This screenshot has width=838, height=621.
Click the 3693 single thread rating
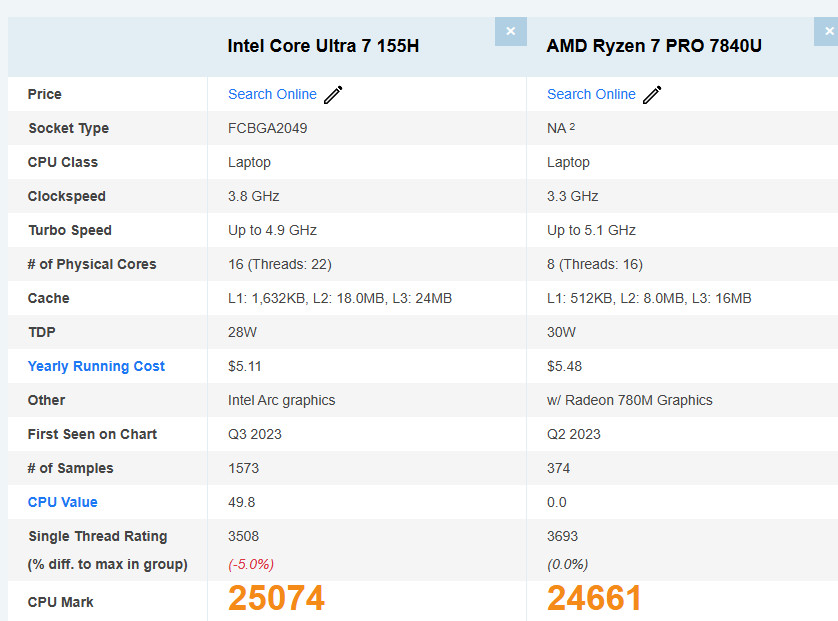(562, 536)
